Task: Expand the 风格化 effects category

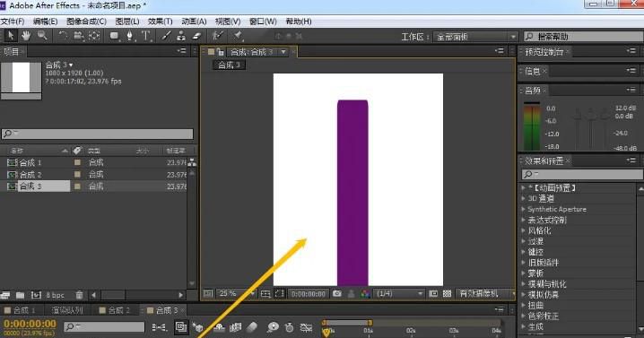Action: pyautogui.click(x=523, y=230)
